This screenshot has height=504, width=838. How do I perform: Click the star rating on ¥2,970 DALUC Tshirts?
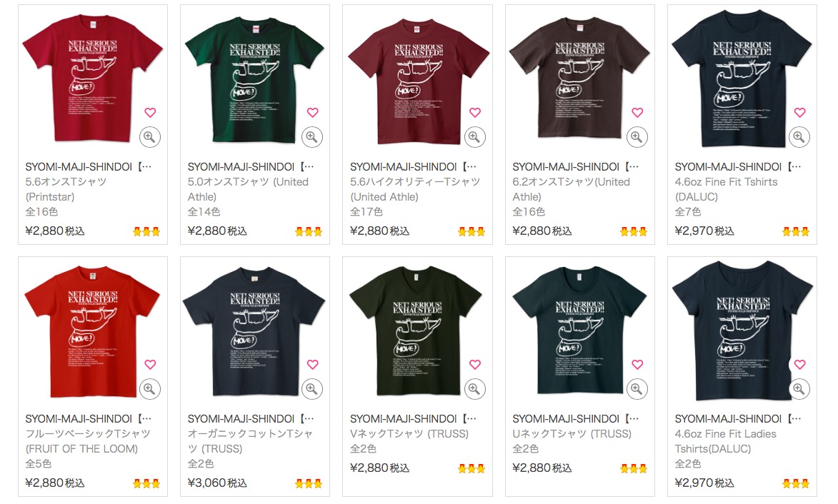796,232
